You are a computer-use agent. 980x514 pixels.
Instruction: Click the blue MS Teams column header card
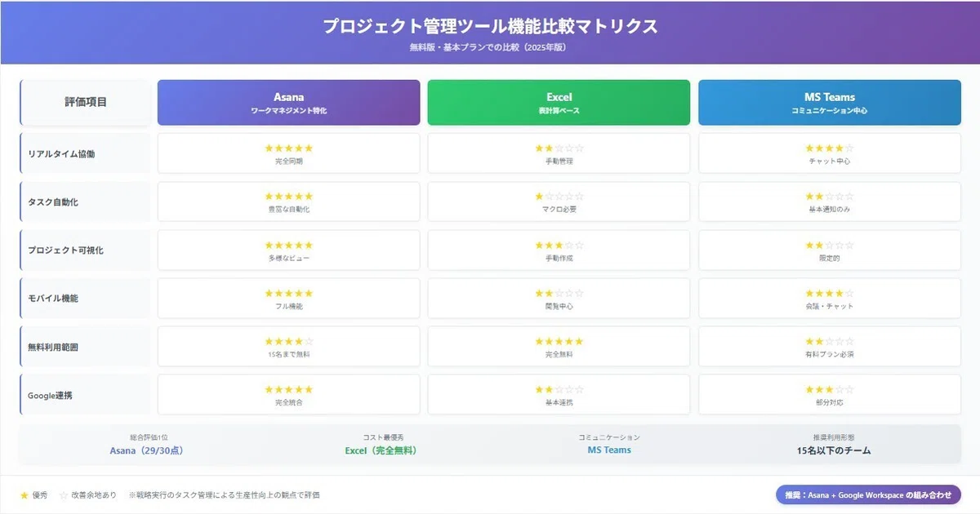(830, 103)
